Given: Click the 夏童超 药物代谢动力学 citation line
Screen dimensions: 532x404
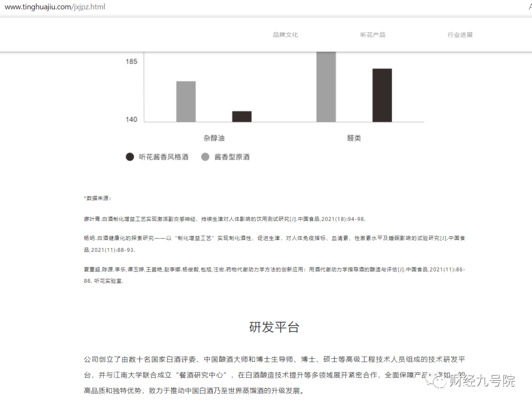Looking at the screenshot, I should 274,269.
